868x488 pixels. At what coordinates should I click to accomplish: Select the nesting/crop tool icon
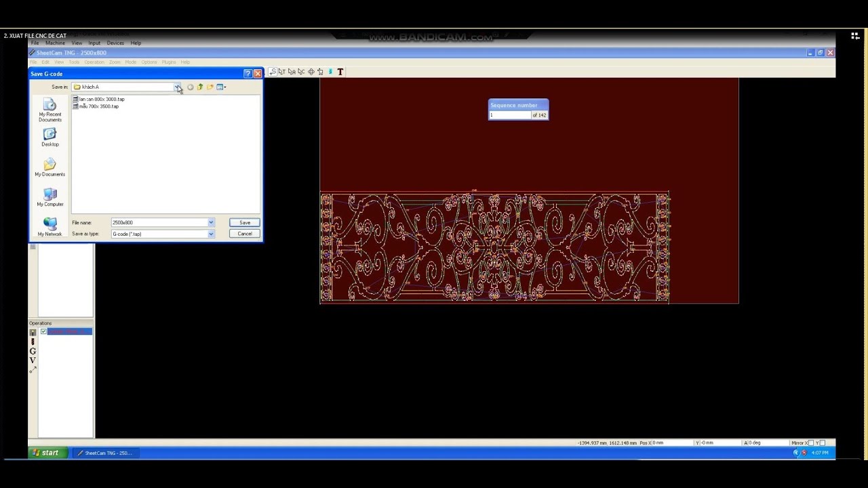320,72
